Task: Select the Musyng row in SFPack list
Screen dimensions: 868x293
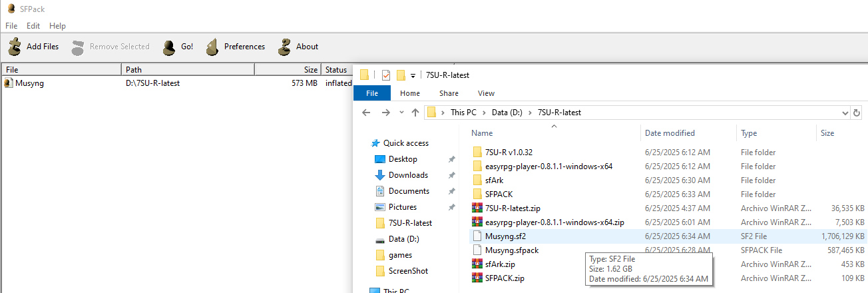Action: [177, 83]
